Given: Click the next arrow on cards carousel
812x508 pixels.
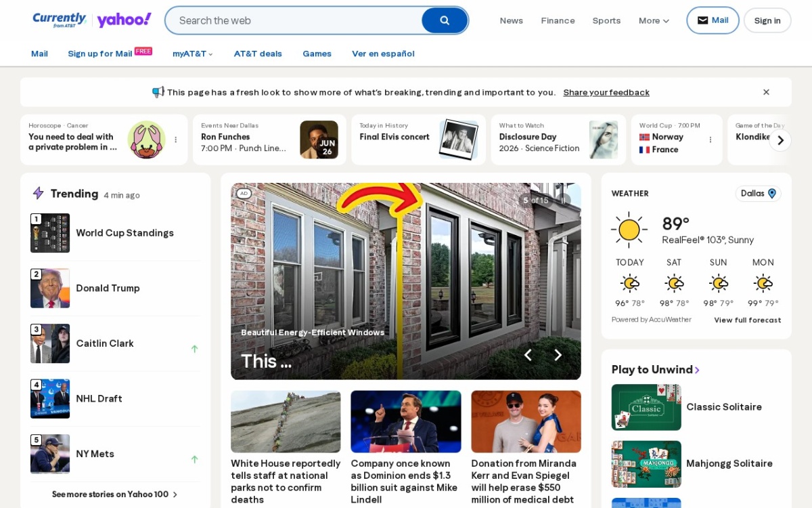Looking at the screenshot, I should pyautogui.click(x=780, y=140).
